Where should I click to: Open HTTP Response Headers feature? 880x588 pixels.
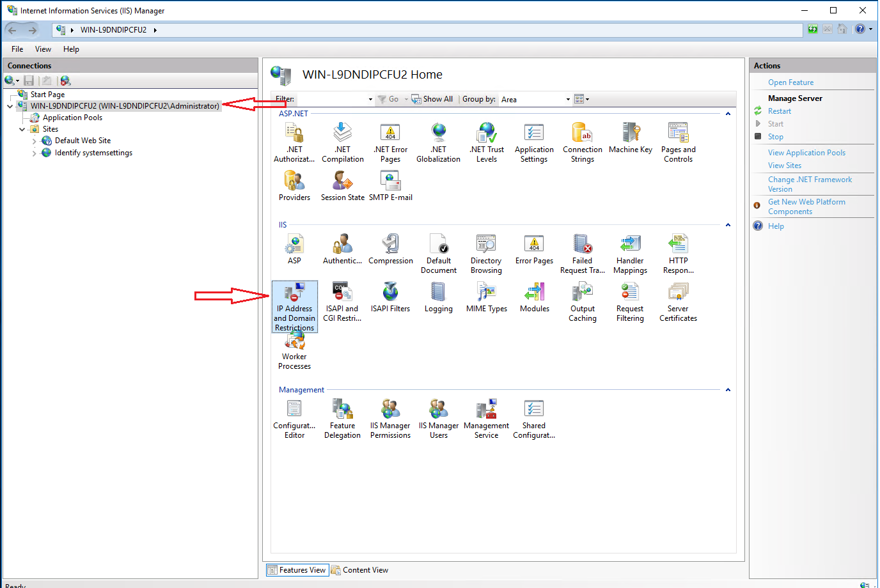(679, 254)
